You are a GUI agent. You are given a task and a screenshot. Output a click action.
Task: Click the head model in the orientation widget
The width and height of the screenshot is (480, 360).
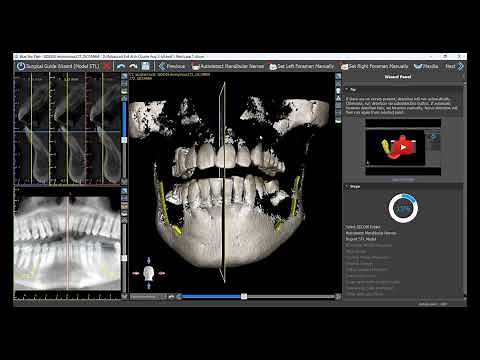[x=149, y=273]
